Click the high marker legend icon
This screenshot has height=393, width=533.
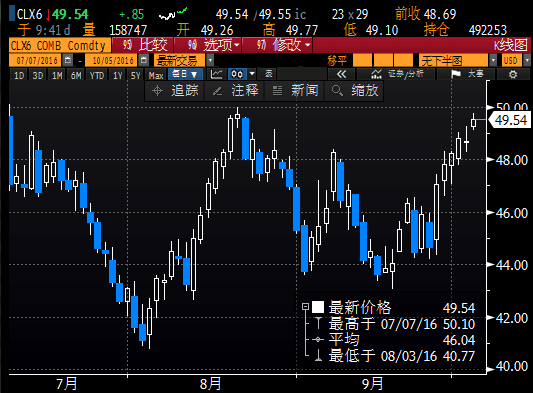(x=318, y=323)
